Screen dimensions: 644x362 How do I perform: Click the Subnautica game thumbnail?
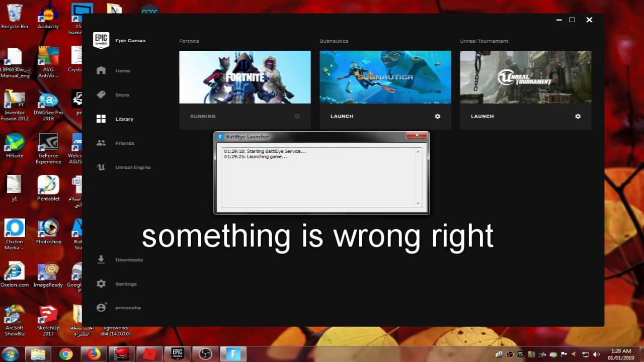pos(385,77)
